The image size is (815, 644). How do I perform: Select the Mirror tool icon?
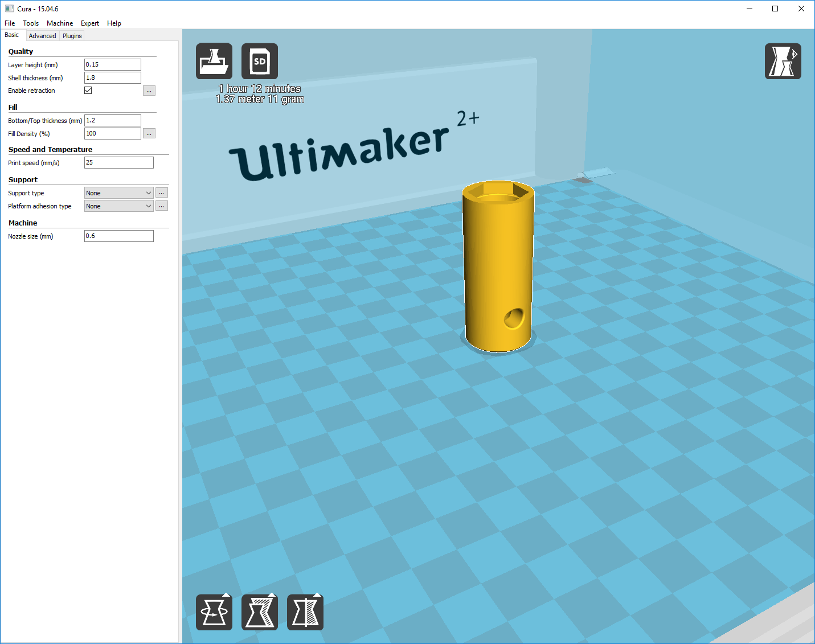pyautogui.click(x=305, y=612)
